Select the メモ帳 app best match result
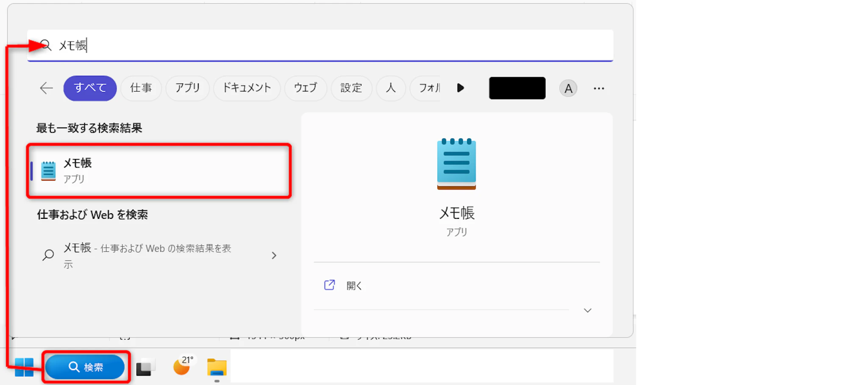This screenshot has height=385, width=868. click(x=159, y=171)
